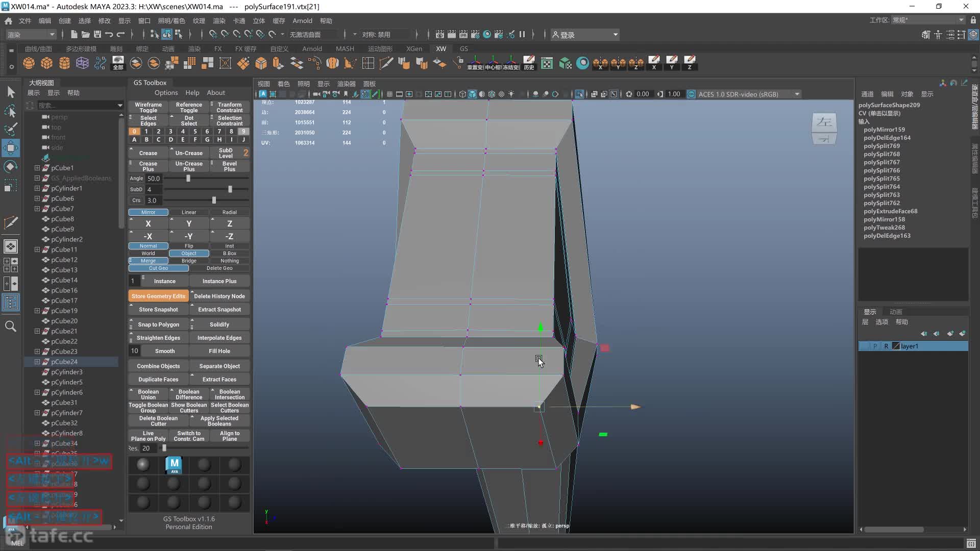Screen dimensions: 980x551
Task: Activate the Move tool in the toolbox
Action: click(x=11, y=148)
